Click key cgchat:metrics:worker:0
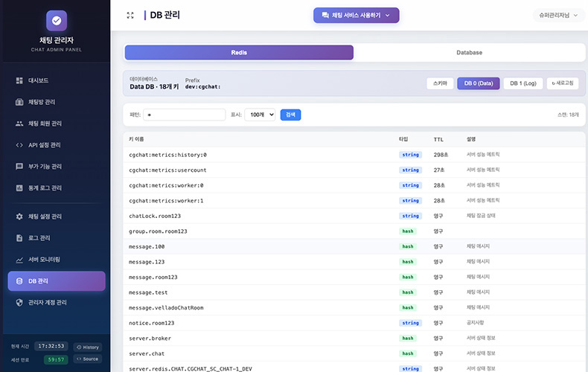Viewport: 588px width, 372px height. 166,185
